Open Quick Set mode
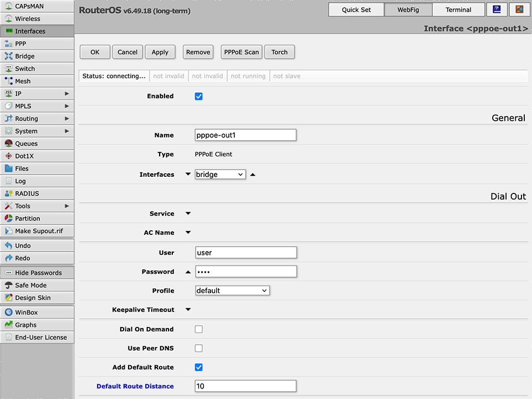The image size is (532, 399). pos(356,9)
